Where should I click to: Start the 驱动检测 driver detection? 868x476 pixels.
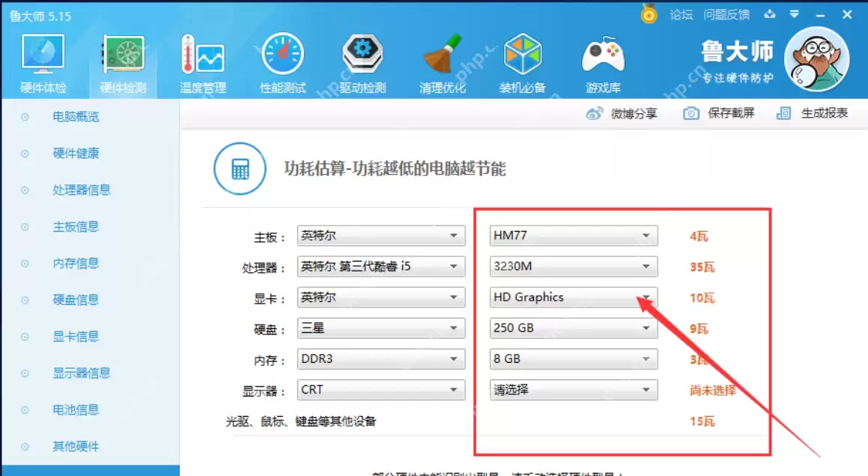click(362, 60)
